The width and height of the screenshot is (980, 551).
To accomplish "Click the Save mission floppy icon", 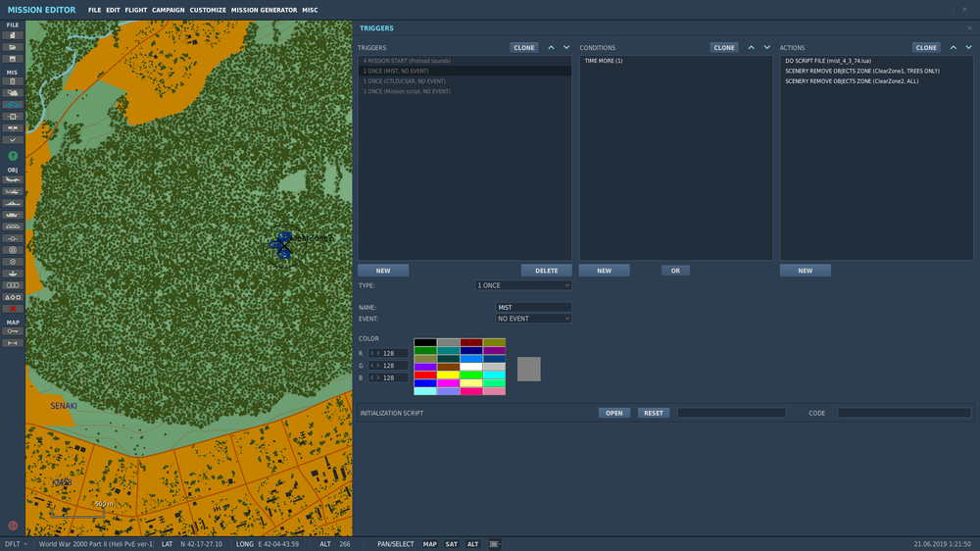I will 13,59.
